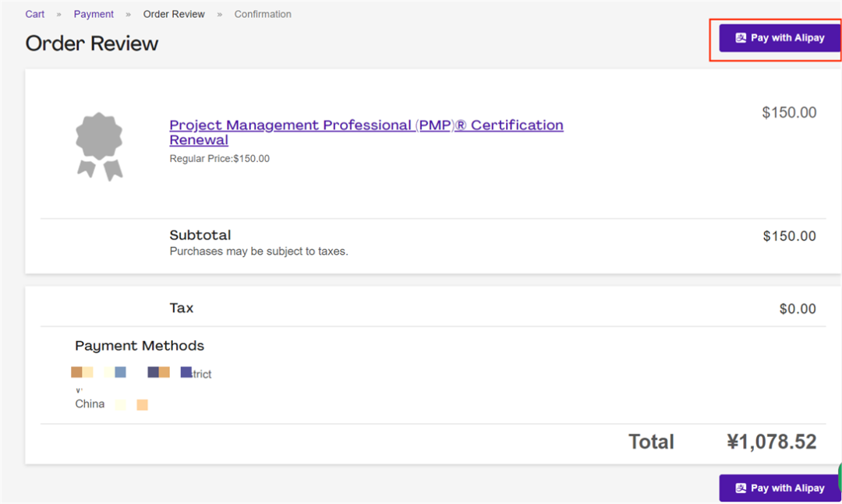
Task: Click the Total label
Action: click(x=651, y=442)
